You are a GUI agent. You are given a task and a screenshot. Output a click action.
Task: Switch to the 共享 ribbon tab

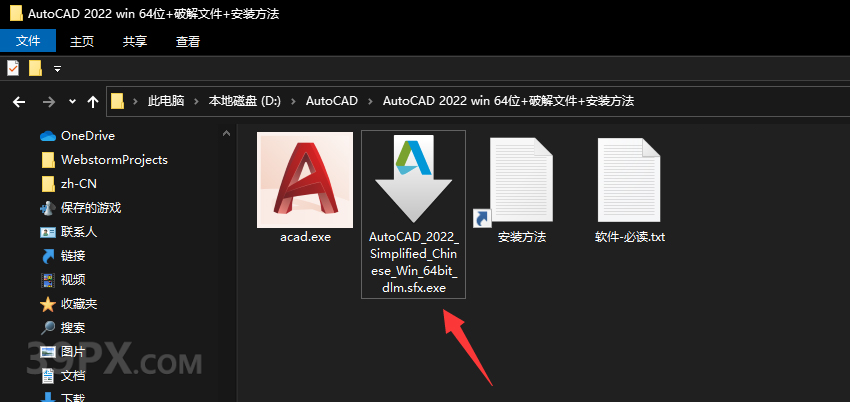click(135, 41)
